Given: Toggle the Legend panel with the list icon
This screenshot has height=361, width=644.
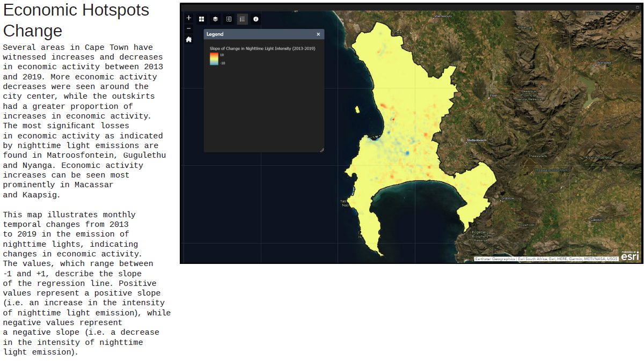Looking at the screenshot, I should [242, 19].
